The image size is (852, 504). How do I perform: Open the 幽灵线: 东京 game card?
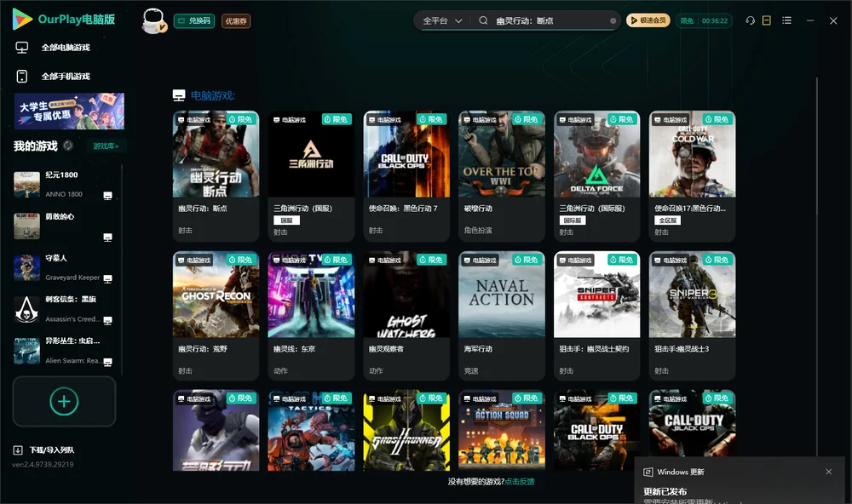[x=311, y=316]
